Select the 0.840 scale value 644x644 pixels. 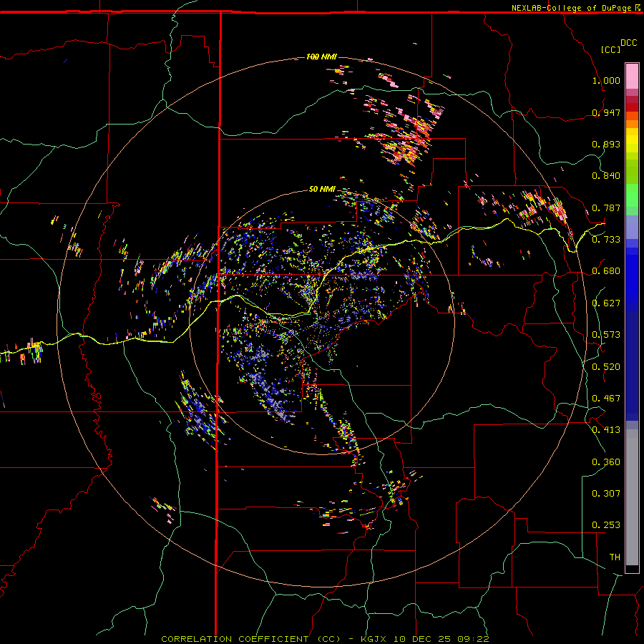pos(606,176)
